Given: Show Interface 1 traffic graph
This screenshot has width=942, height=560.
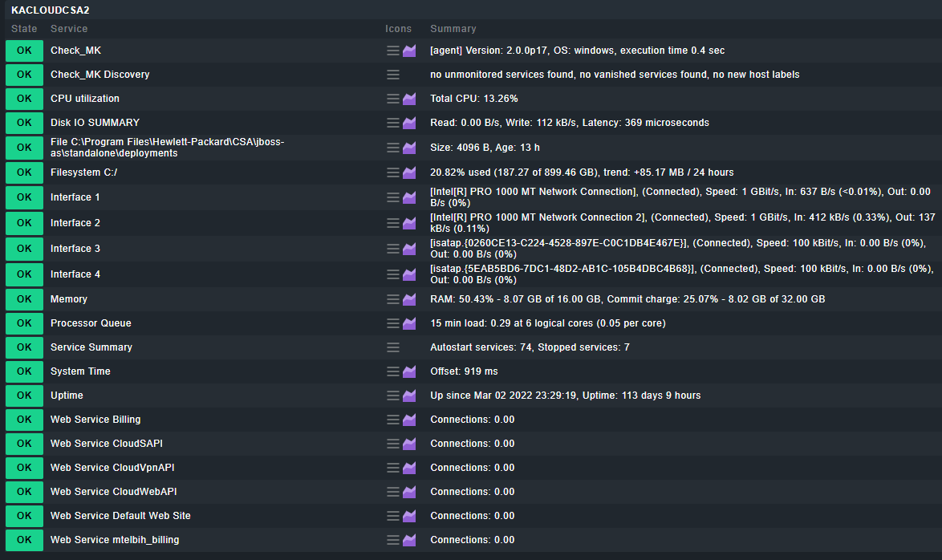Looking at the screenshot, I should click(409, 197).
